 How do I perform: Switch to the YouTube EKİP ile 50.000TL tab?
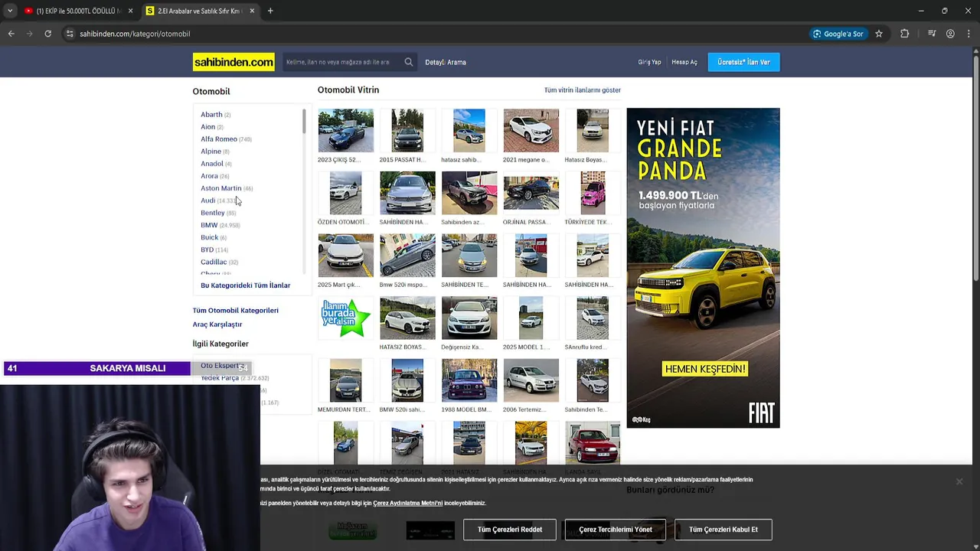point(77,11)
